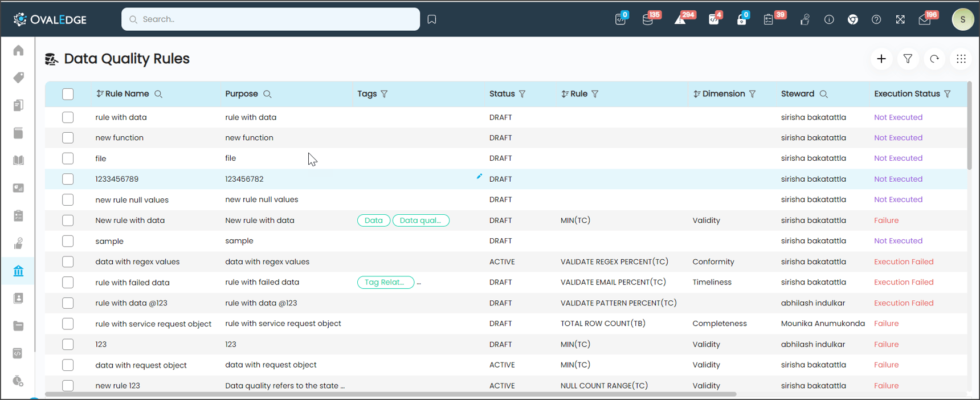Viewport: 980px width, 400px height.
Task: Click the 'Tag Relat...' tag chip
Action: click(x=386, y=282)
